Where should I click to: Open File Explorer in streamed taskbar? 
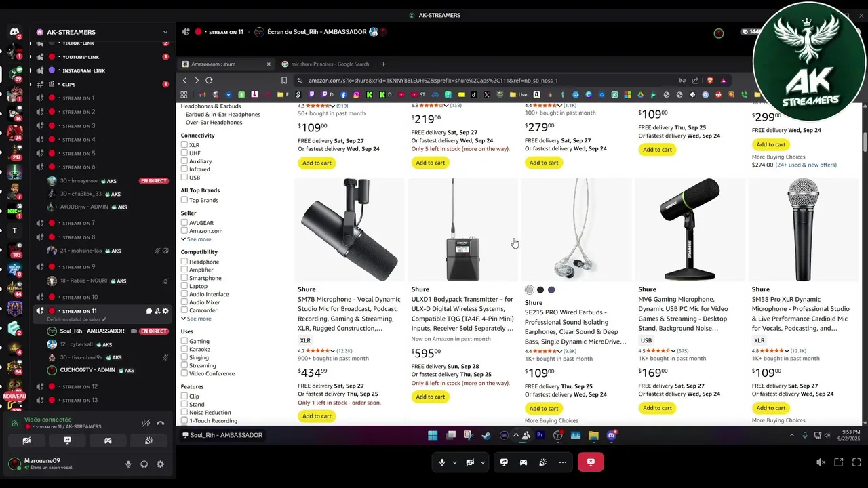tap(593, 435)
